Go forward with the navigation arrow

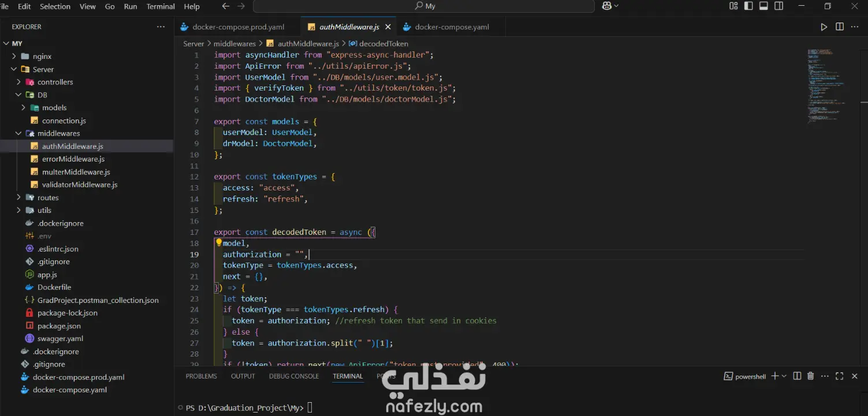click(240, 6)
